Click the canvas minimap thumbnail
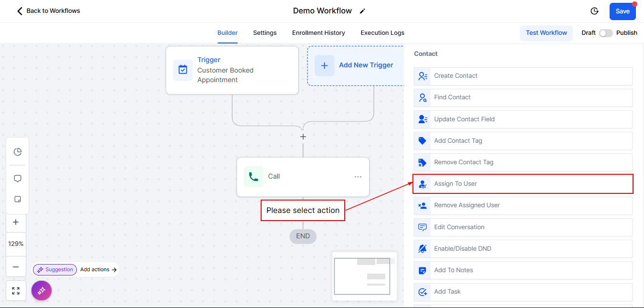Screen dimensions: 644x308 pos(364,276)
